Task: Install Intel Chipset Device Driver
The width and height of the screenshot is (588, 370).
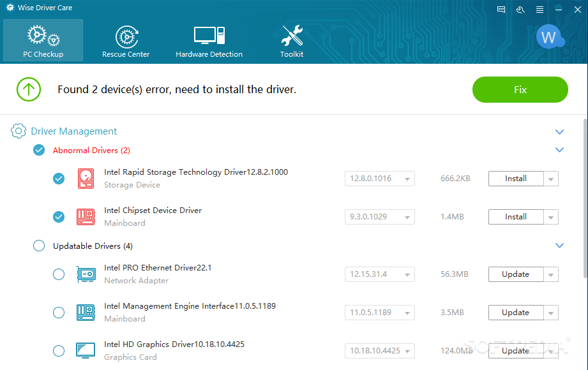Action: click(516, 217)
